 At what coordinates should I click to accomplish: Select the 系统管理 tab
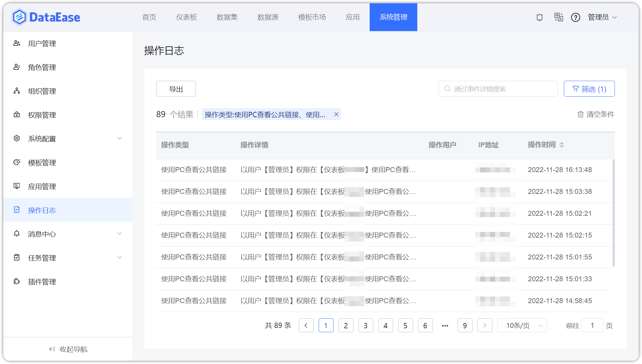pyautogui.click(x=393, y=17)
